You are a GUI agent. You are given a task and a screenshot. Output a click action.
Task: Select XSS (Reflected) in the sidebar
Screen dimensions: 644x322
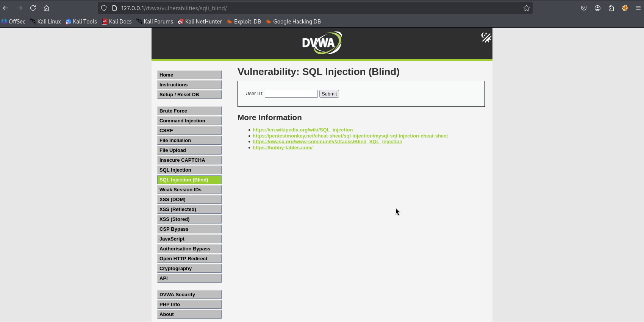(189, 209)
